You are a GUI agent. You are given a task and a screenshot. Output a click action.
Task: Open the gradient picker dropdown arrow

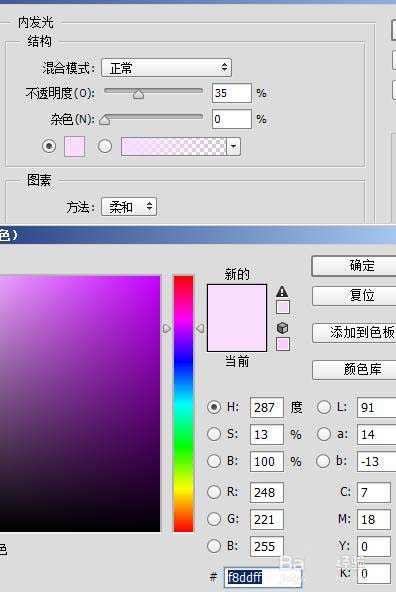pyautogui.click(x=233, y=146)
